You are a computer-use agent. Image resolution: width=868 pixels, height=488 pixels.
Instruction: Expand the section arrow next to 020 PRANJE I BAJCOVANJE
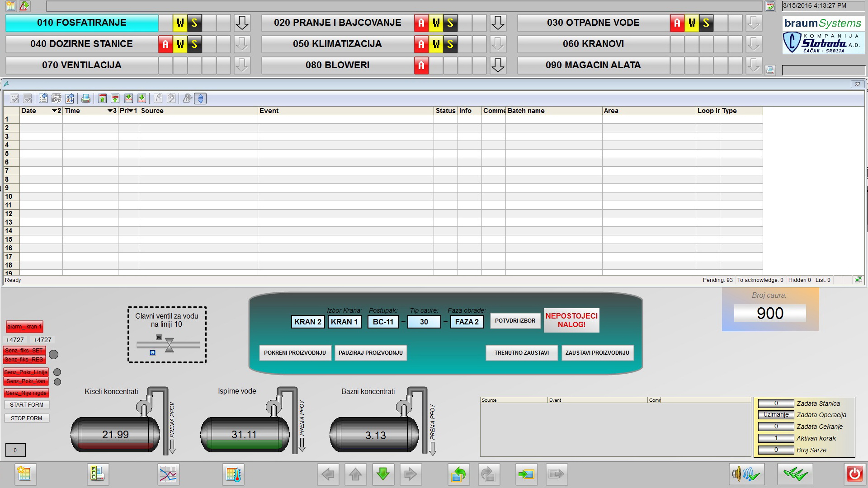click(497, 22)
